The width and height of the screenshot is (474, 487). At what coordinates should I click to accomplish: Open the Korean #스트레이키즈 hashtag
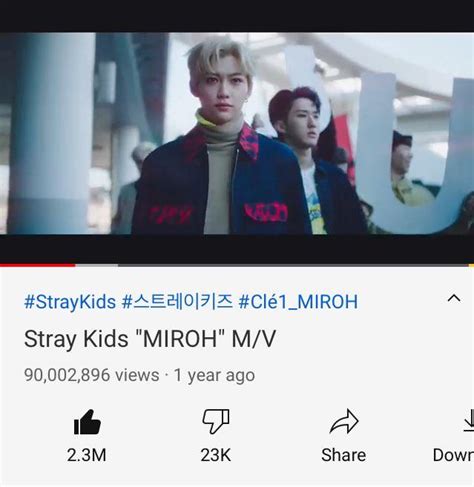coord(177,302)
